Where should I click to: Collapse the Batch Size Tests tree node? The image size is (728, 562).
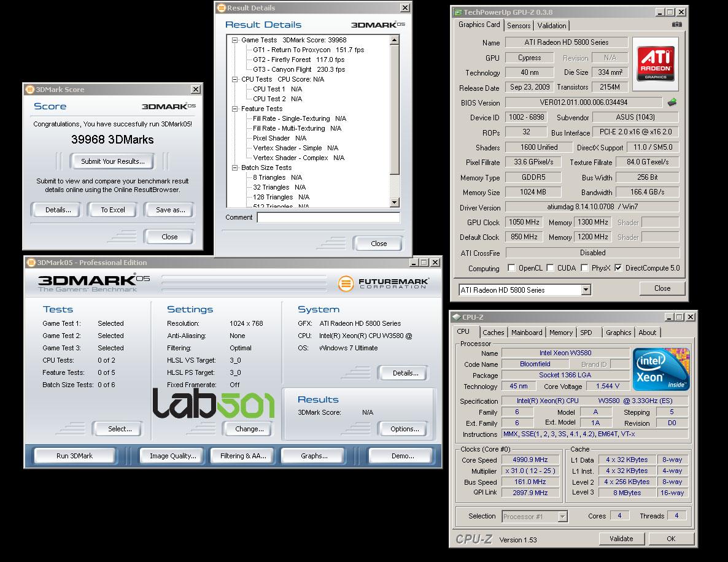pyautogui.click(x=235, y=167)
